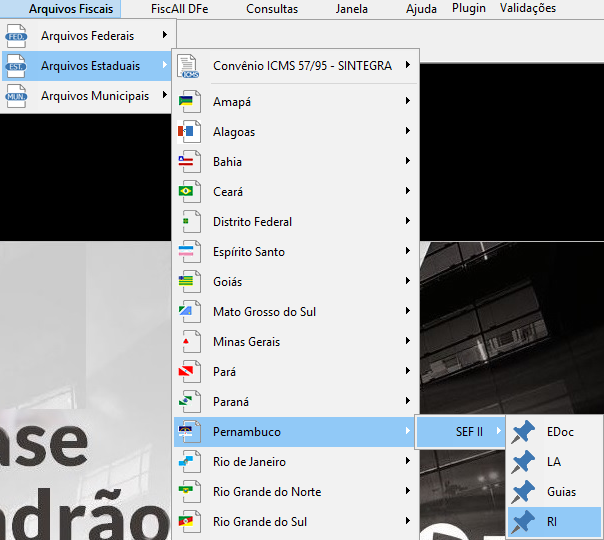
Task: Click the Espírito Santo flag icon
Action: [x=189, y=252]
